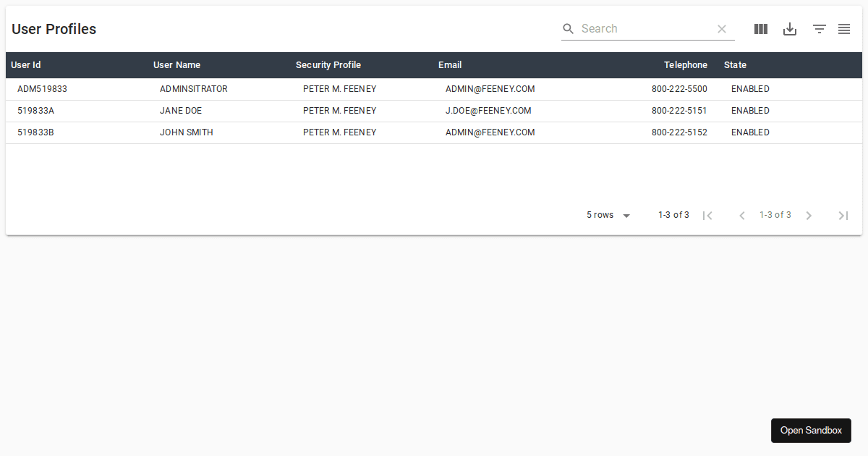Select JOHN SMITH's ENABLED state cell
The width and height of the screenshot is (868, 456).
pos(750,132)
